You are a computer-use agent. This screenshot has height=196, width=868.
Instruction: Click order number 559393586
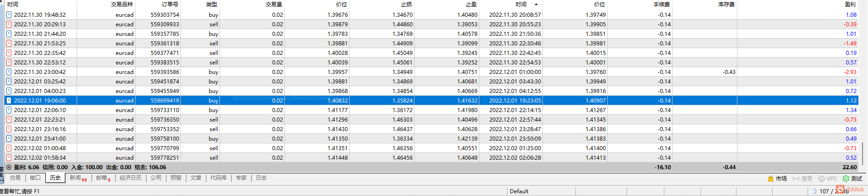pyautogui.click(x=165, y=72)
